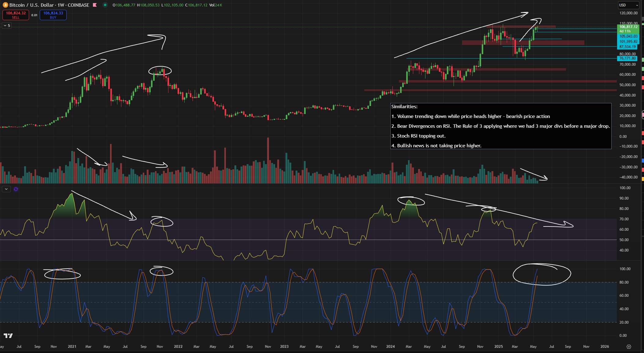Click the pink flag symbol marker

click(95, 5)
